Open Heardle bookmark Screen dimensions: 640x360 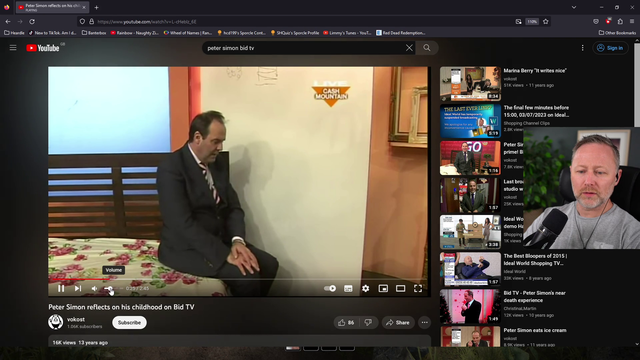(14, 33)
